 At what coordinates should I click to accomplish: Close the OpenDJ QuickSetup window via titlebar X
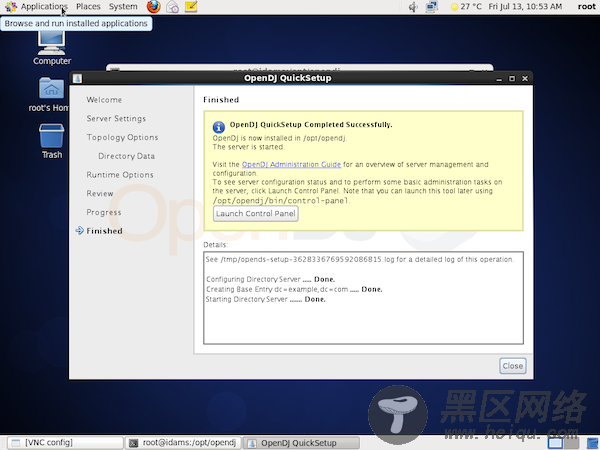525,78
